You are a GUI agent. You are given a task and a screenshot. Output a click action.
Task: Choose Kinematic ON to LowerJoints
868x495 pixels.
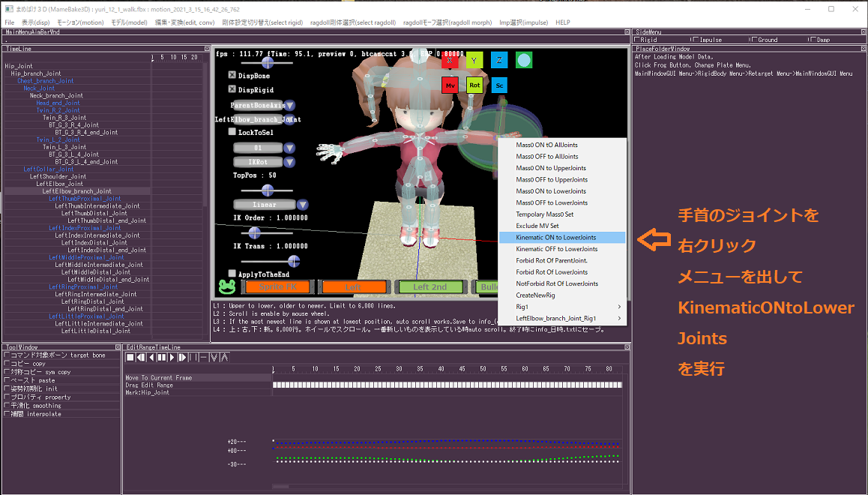point(556,238)
